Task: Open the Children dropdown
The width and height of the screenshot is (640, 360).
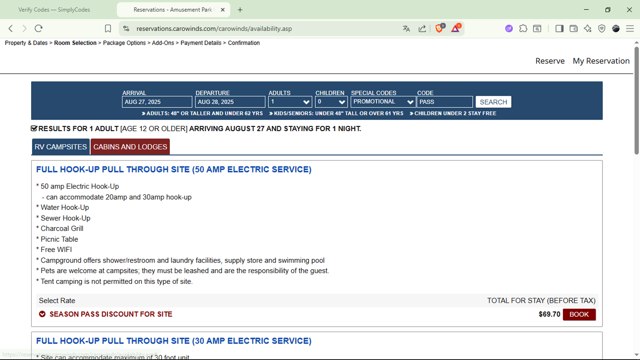Action: tap(331, 102)
